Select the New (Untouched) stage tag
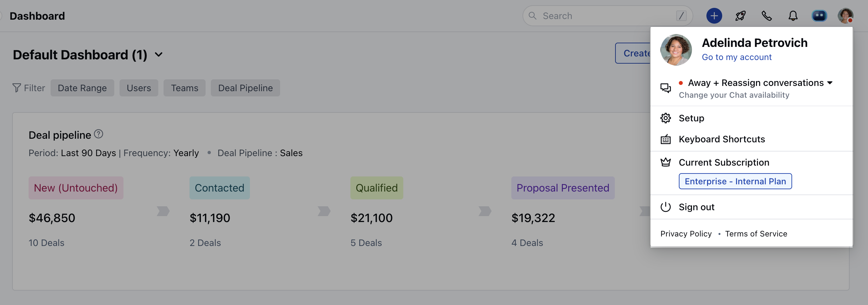This screenshot has width=868, height=305. (x=76, y=188)
